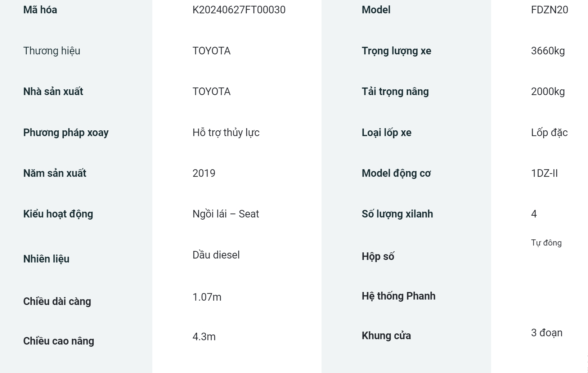Click the Phương pháp xoay label
This screenshot has width=588, height=373.
tap(66, 133)
